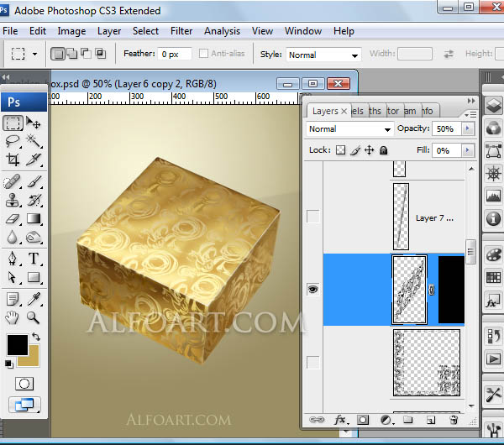Select the Magic Wand tool

tap(34, 141)
